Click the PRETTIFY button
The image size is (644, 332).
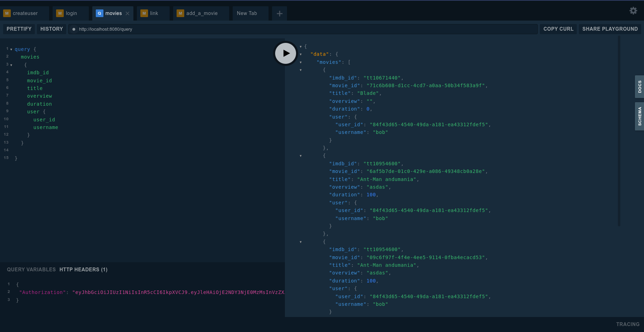click(19, 29)
